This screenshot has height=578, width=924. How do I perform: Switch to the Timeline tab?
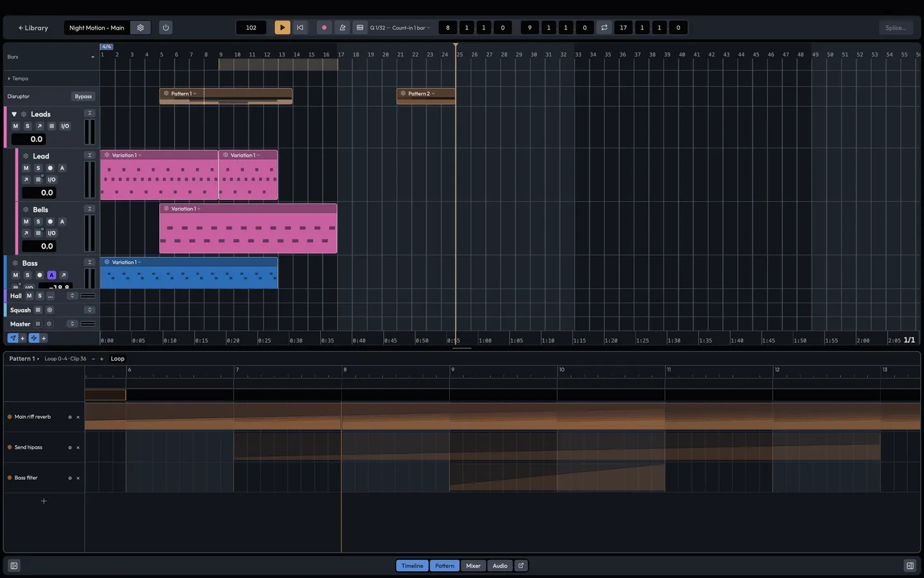point(412,566)
